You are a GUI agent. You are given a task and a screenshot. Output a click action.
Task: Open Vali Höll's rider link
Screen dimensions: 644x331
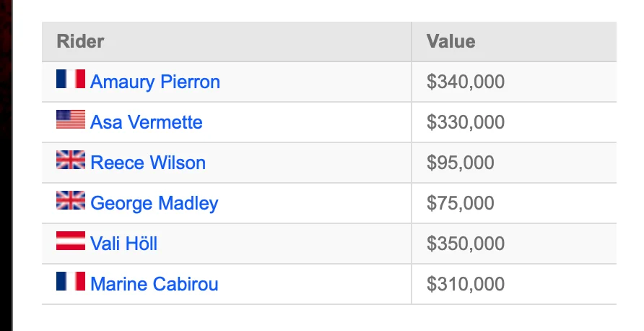coord(123,244)
